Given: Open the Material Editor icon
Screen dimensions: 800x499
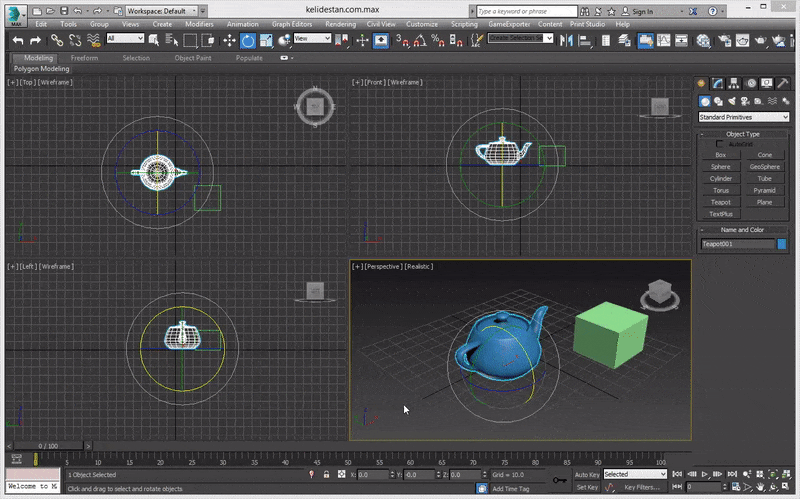Looking at the screenshot, I should tap(703, 40).
